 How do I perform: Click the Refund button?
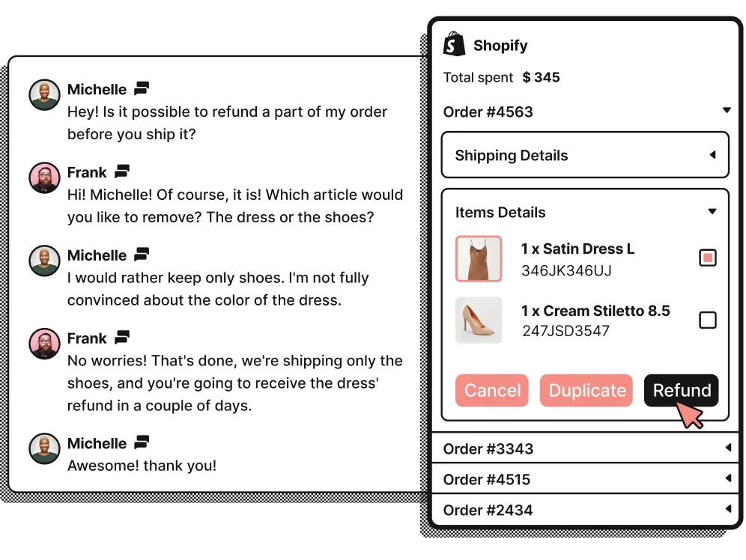pyautogui.click(x=682, y=390)
